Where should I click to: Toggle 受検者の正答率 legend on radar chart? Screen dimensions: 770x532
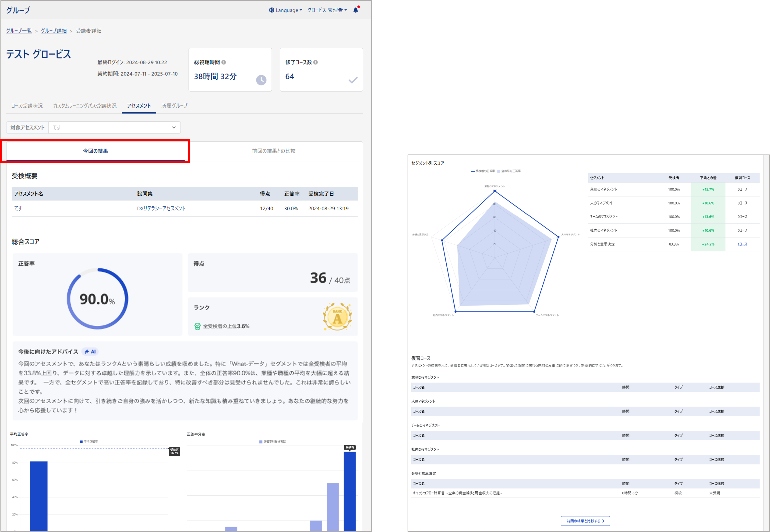[x=483, y=171]
